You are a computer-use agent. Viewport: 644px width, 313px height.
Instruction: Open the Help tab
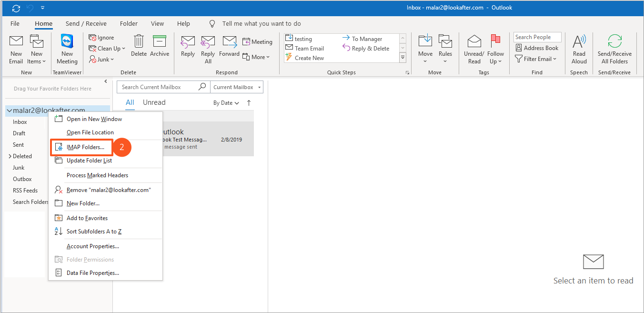click(x=183, y=23)
